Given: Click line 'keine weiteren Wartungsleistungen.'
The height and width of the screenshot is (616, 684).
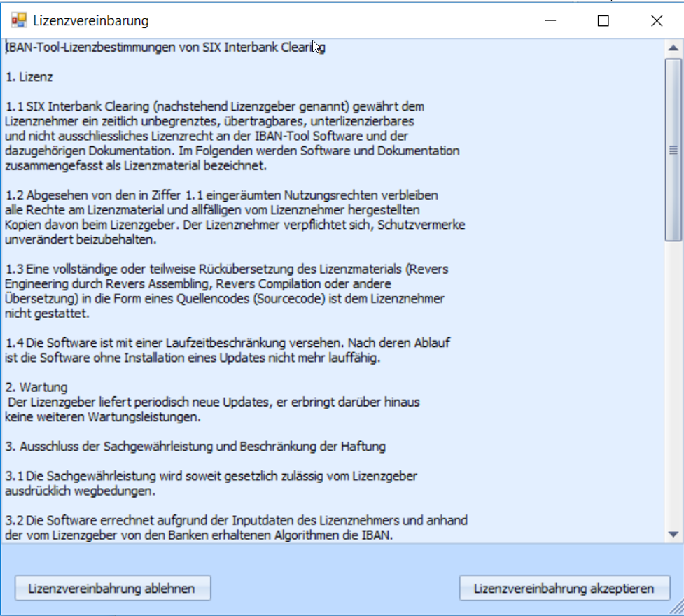Looking at the screenshot, I should (103, 417).
